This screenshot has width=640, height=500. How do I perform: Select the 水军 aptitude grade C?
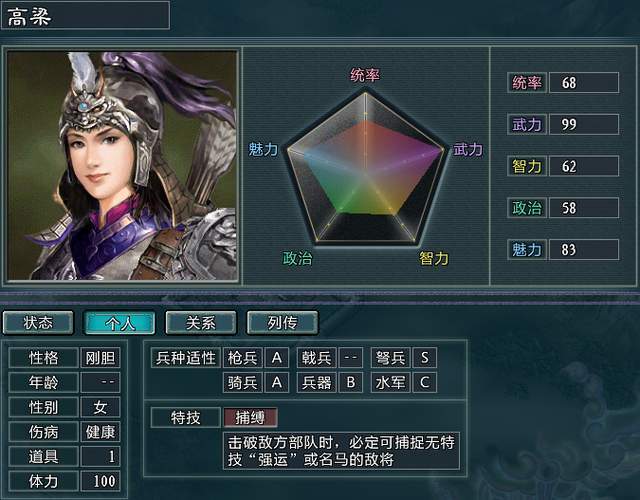pos(424,382)
